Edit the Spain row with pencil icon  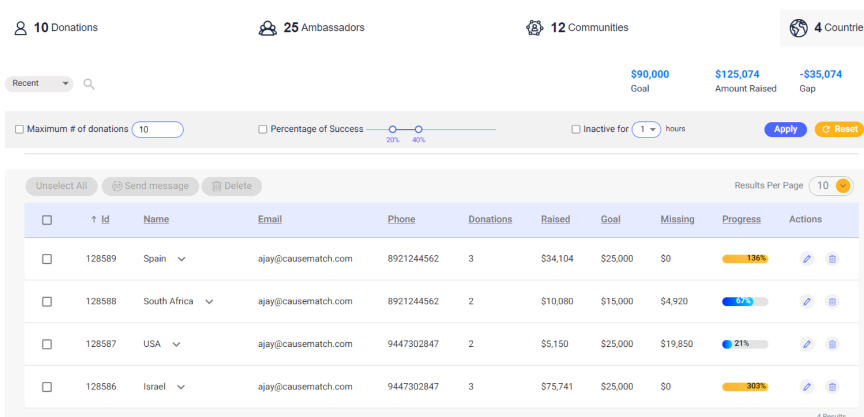pyautogui.click(x=807, y=259)
